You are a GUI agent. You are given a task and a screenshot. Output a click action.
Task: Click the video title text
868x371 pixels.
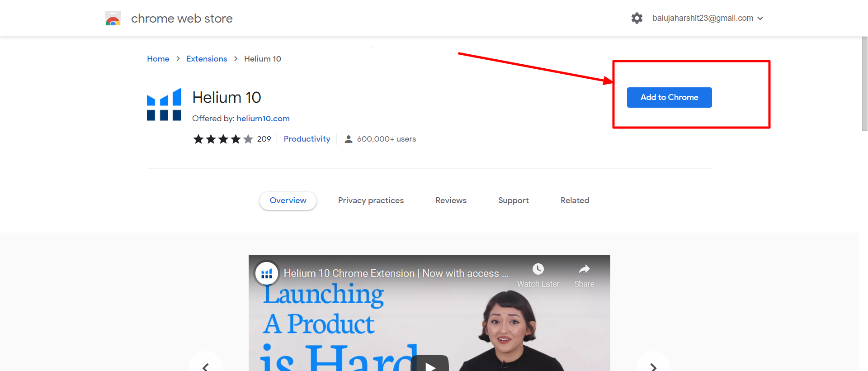click(x=396, y=273)
